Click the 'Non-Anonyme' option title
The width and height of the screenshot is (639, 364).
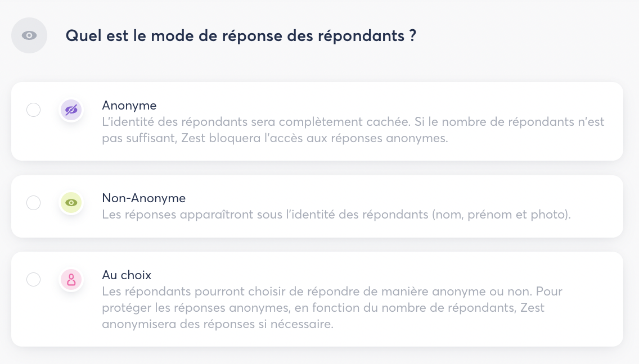[x=143, y=198]
